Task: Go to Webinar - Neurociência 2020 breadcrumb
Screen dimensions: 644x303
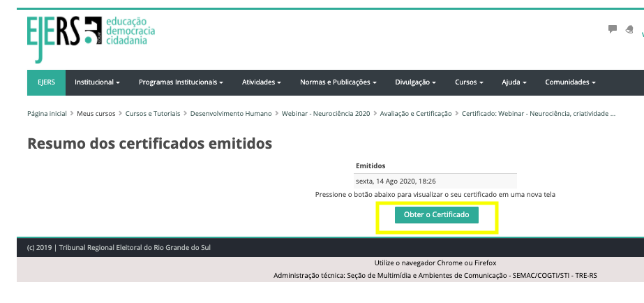Action: pos(325,113)
